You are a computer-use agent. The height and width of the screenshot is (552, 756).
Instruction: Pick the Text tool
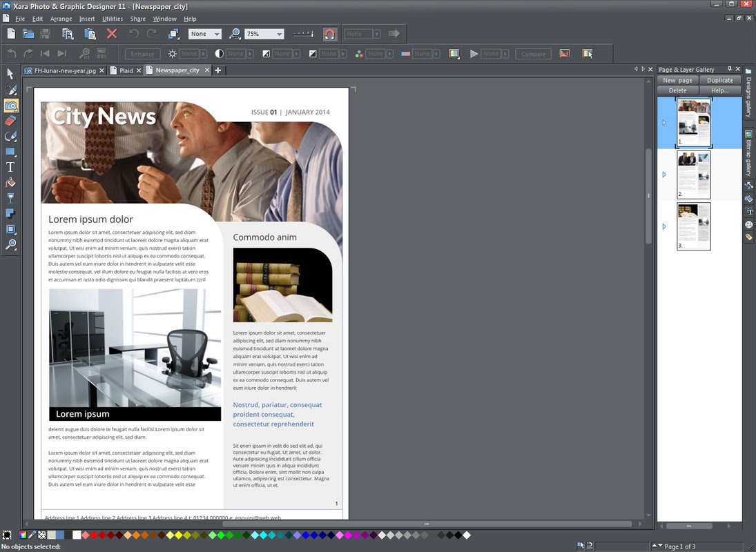[x=10, y=167]
